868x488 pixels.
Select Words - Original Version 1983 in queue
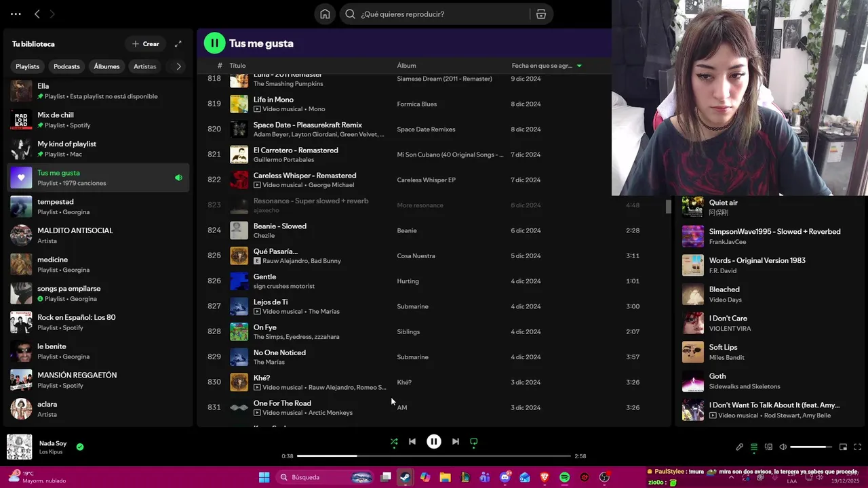[x=757, y=260]
